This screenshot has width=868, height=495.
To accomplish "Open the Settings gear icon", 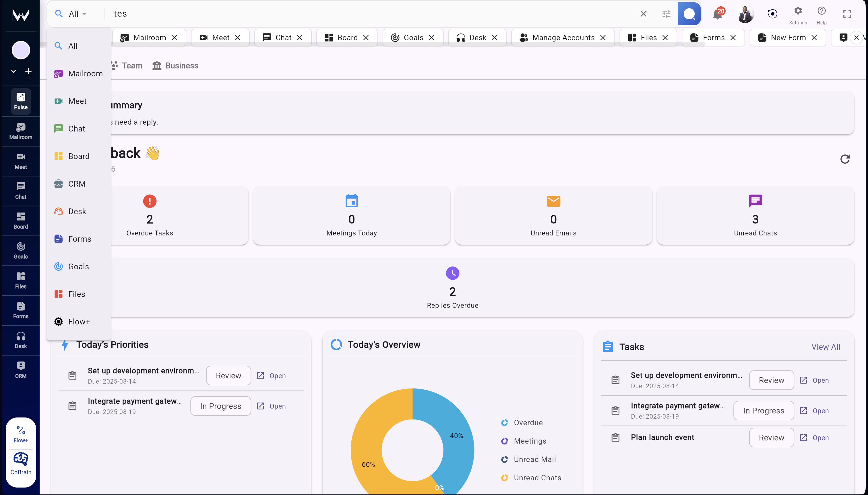I will (798, 11).
